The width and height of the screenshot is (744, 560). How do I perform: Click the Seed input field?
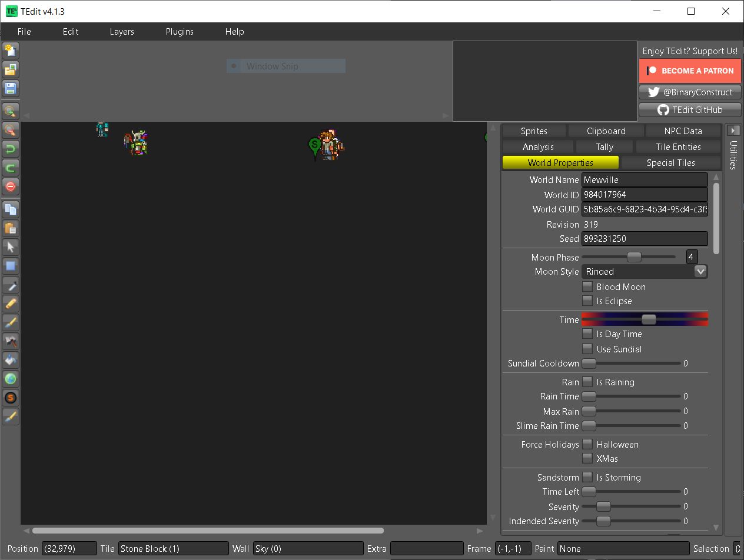point(645,239)
